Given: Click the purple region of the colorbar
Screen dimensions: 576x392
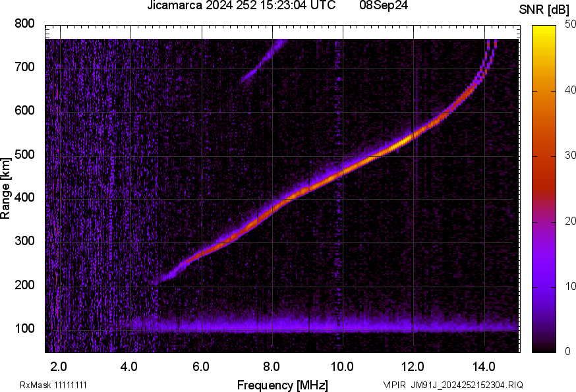Looking at the screenshot, I should [x=544, y=264].
